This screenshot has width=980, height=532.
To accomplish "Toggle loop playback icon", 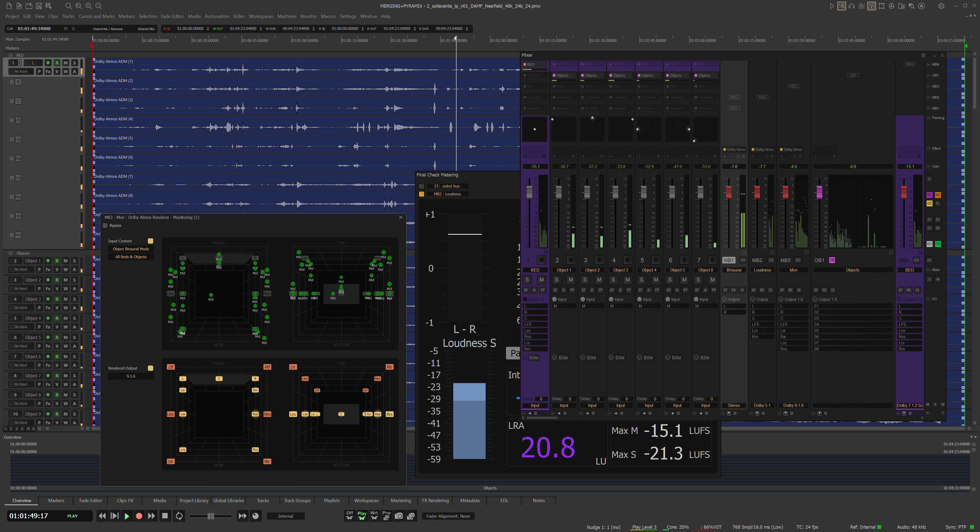I will tap(179, 516).
